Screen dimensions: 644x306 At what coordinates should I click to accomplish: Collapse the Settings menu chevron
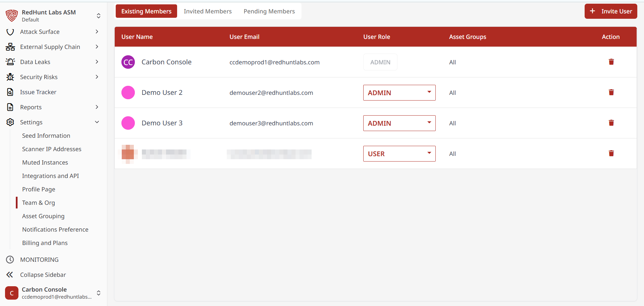pyautogui.click(x=97, y=122)
